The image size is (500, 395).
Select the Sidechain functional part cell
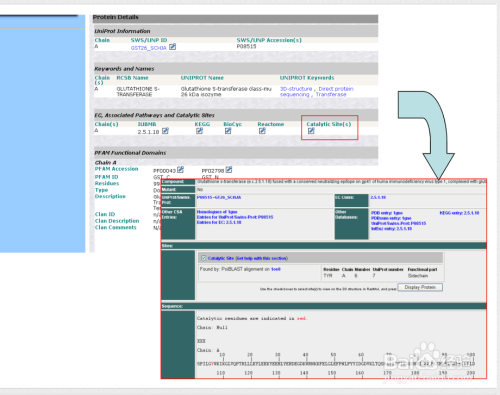pyautogui.click(x=418, y=276)
